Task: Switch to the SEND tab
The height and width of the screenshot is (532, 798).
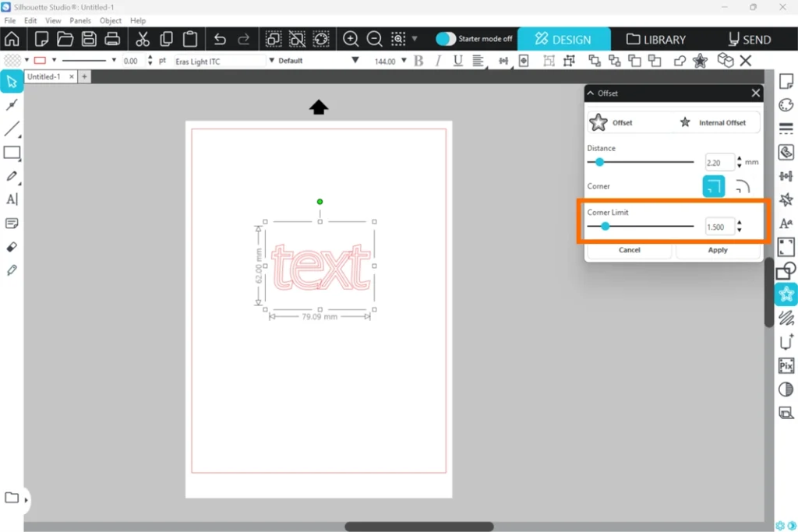Action: (749, 39)
